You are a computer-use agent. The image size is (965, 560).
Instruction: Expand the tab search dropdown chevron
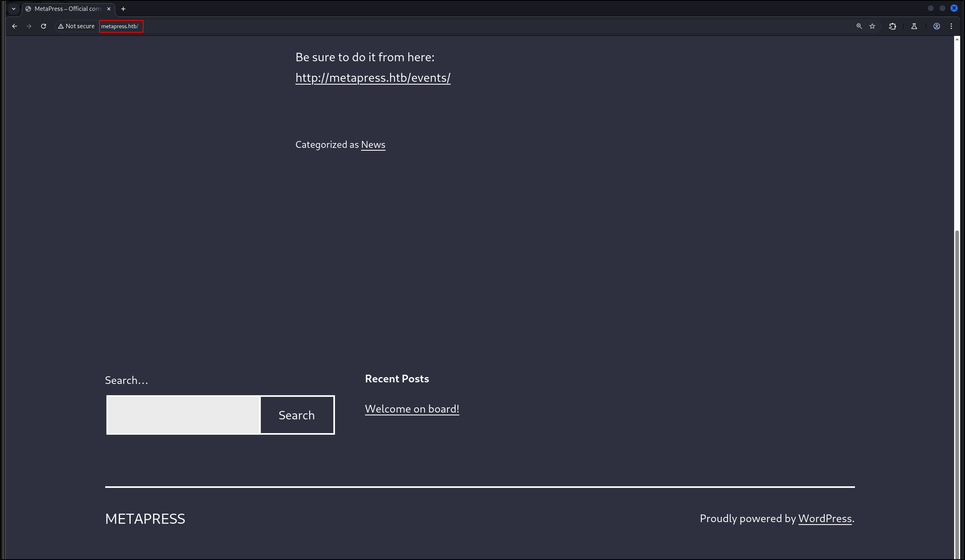pyautogui.click(x=14, y=8)
